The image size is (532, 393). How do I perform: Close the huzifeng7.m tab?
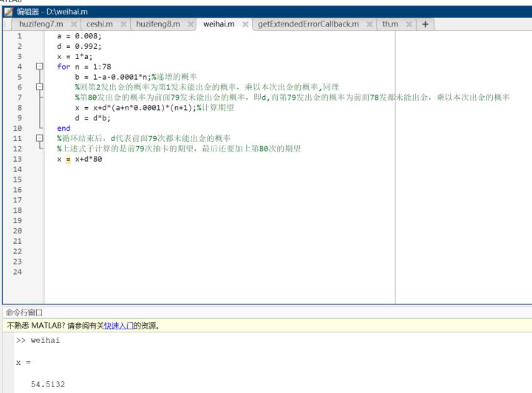pos(74,24)
